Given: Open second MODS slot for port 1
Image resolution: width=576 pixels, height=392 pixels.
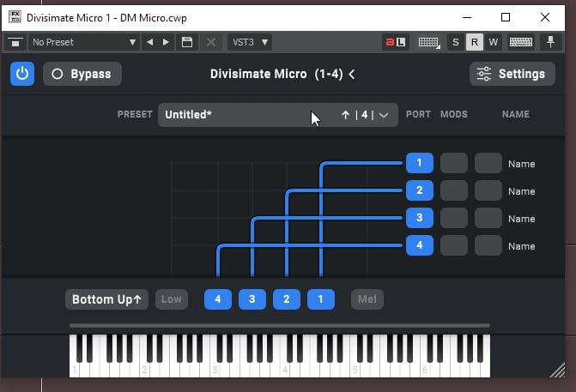Looking at the screenshot, I should coord(488,163).
